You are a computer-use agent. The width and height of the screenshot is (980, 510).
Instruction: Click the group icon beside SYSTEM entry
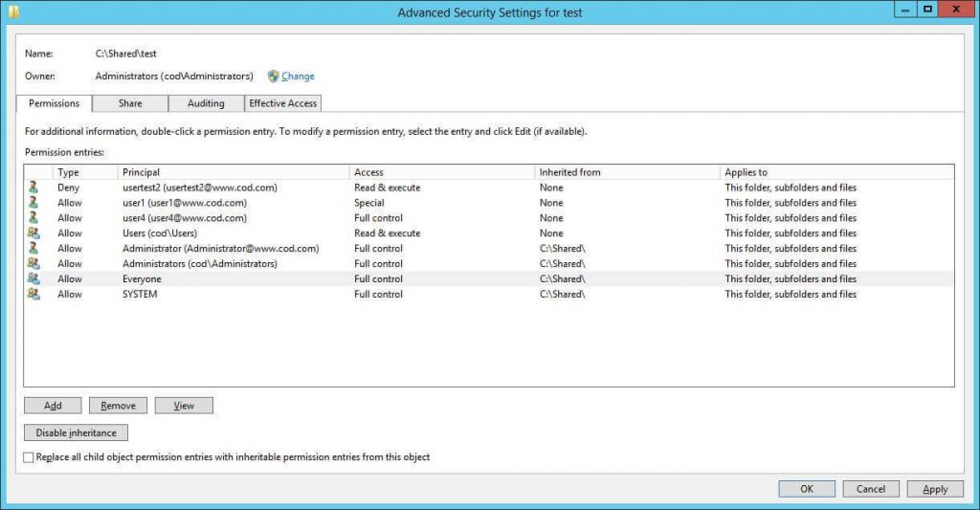[33, 295]
